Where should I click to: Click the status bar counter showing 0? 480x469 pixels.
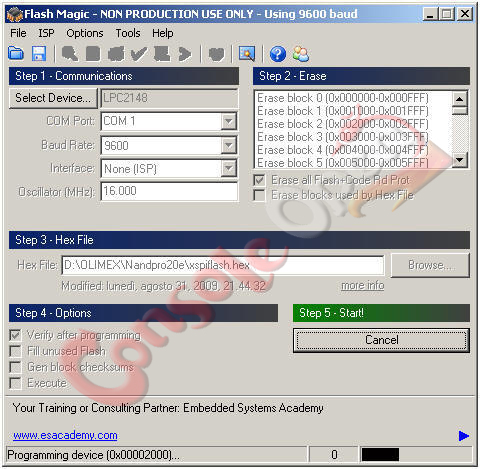coord(334,455)
